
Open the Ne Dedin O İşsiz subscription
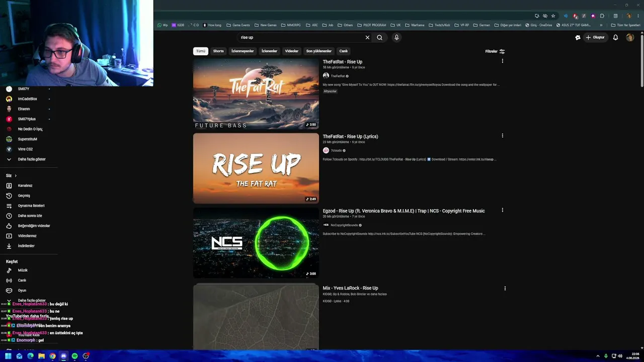pyautogui.click(x=29, y=129)
